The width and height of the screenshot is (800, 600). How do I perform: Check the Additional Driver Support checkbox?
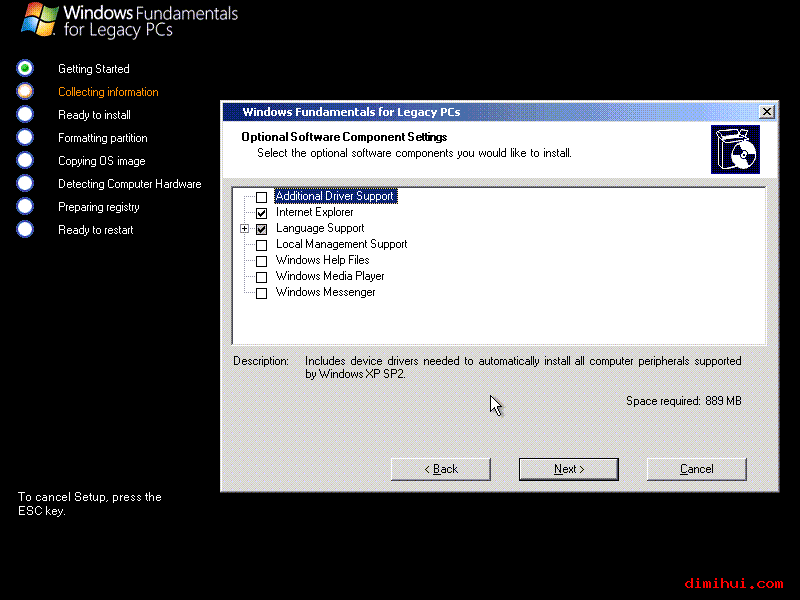click(x=261, y=197)
